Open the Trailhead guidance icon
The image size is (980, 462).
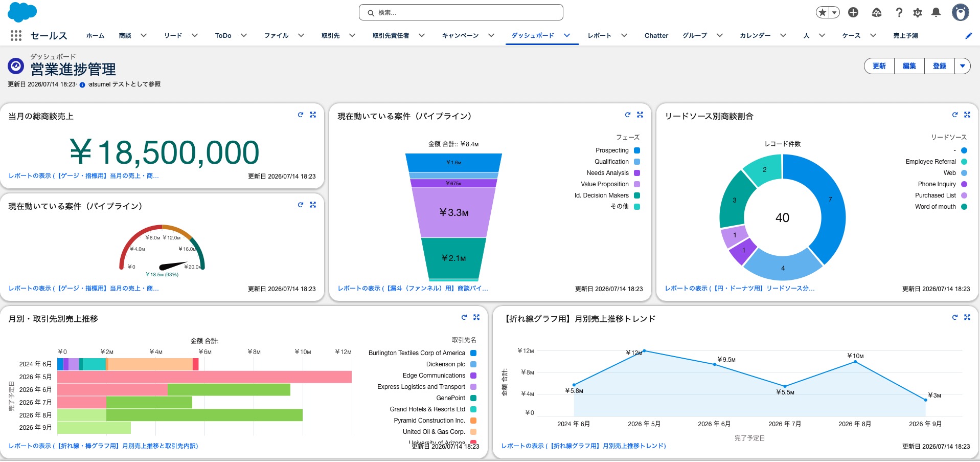point(877,12)
